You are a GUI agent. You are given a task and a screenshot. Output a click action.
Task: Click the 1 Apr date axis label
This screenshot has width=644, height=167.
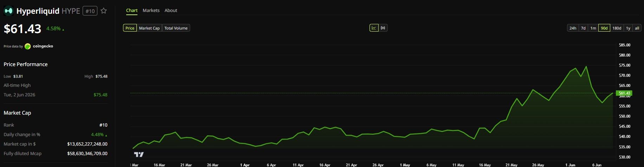click(245, 165)
